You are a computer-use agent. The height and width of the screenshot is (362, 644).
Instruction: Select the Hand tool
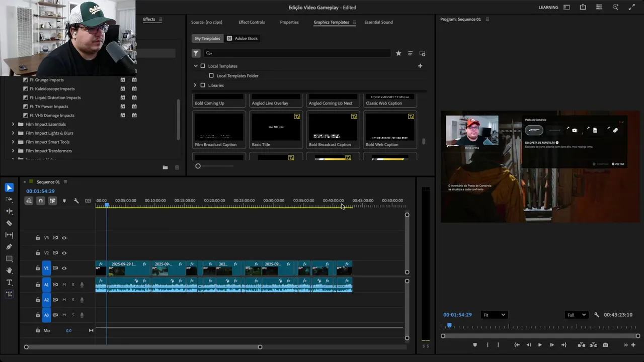(9, 270)
